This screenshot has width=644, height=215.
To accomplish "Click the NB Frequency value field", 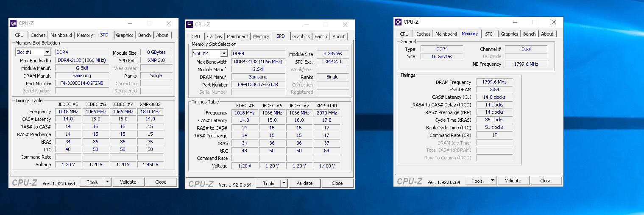I will tap(526, 64).
